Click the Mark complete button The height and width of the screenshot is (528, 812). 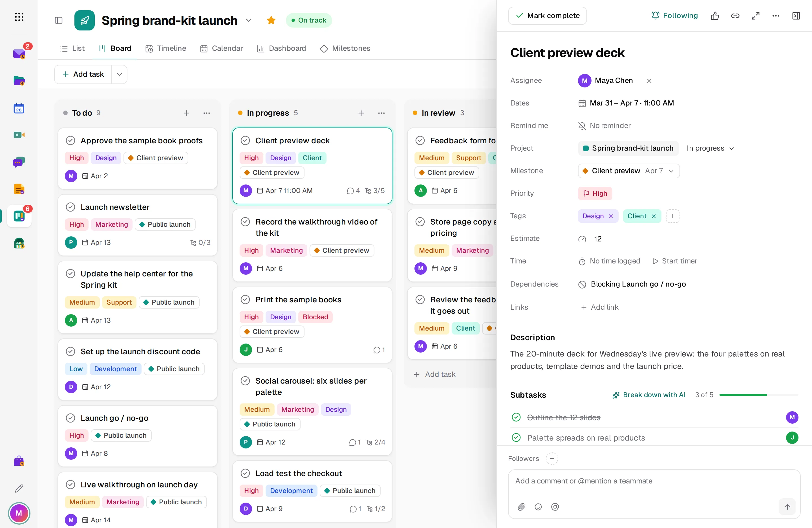pyautogui.click(x=547, y=16)
